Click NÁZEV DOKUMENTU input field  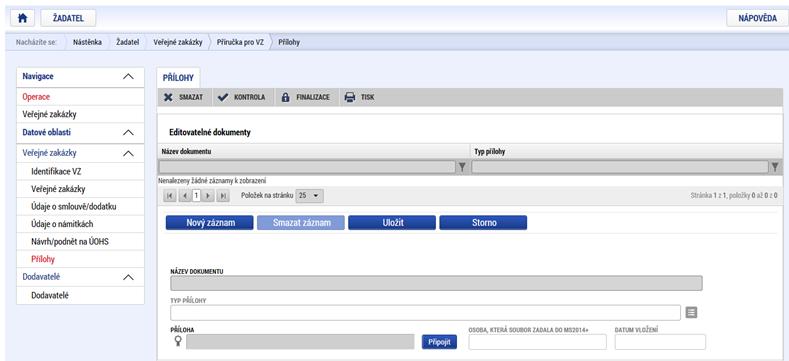coord(436,283)
